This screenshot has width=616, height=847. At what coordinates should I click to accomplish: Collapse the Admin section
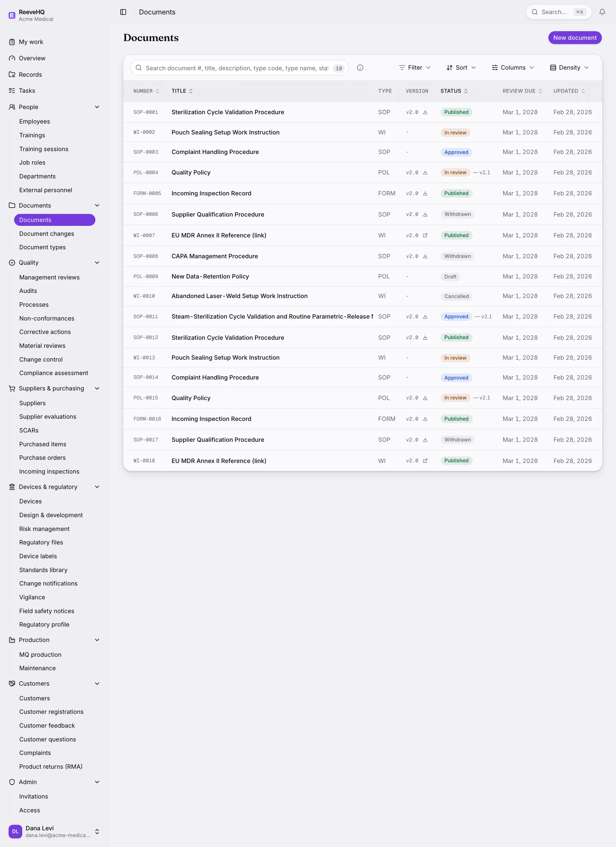[x=97, y=782]
